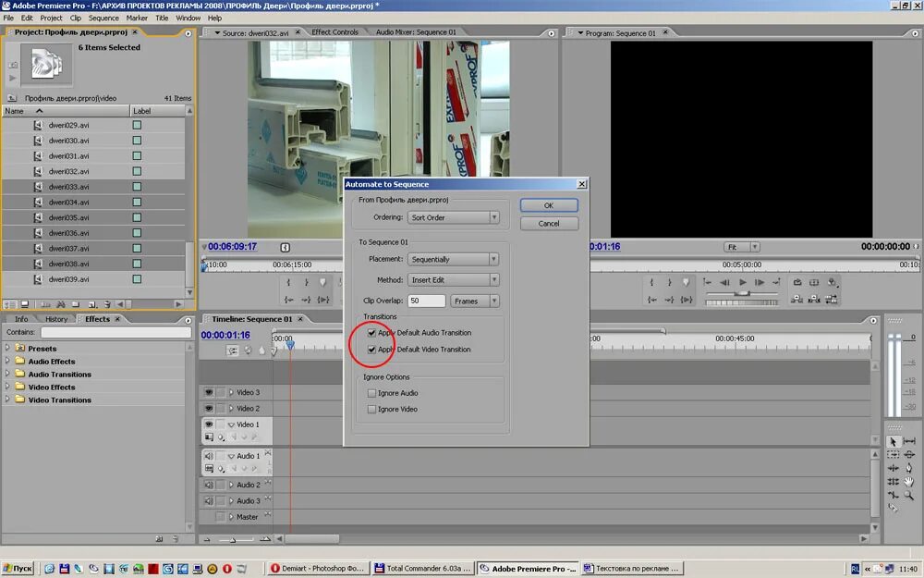Select the Razor tool
924x578 pixels.
pyautogui.click(x=893, y=508)
